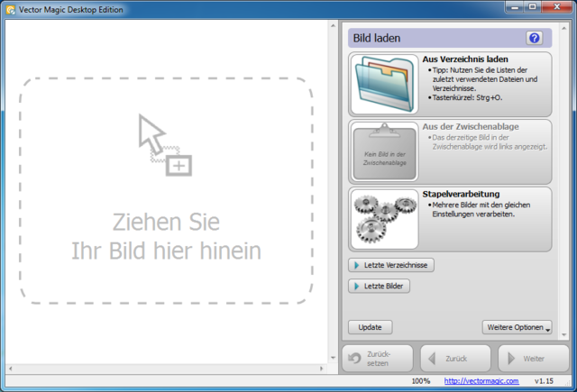
Task: Click the 100% zoom value in status bar
Action: point(421,381)
